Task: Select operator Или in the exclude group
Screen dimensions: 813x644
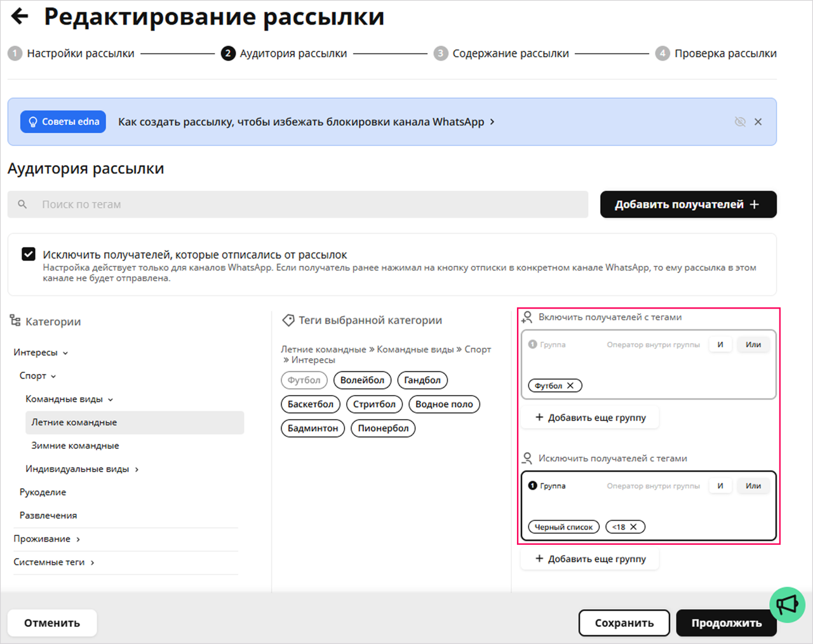Action: click(753, 486)
